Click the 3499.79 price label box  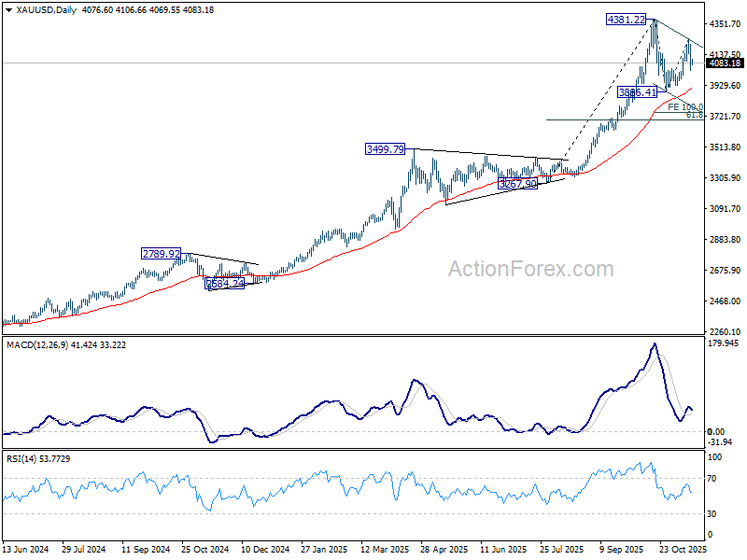click(385, 149)
